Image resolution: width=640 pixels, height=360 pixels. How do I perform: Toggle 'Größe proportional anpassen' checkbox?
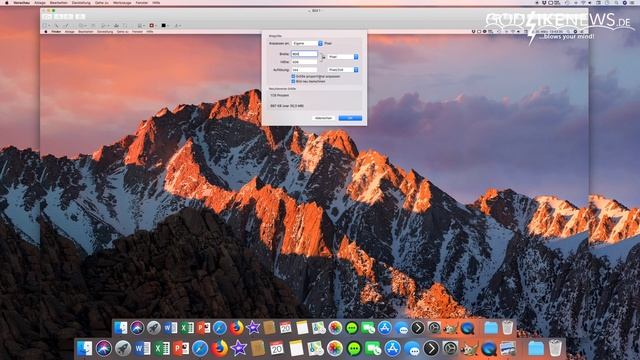tap(293, 76)
